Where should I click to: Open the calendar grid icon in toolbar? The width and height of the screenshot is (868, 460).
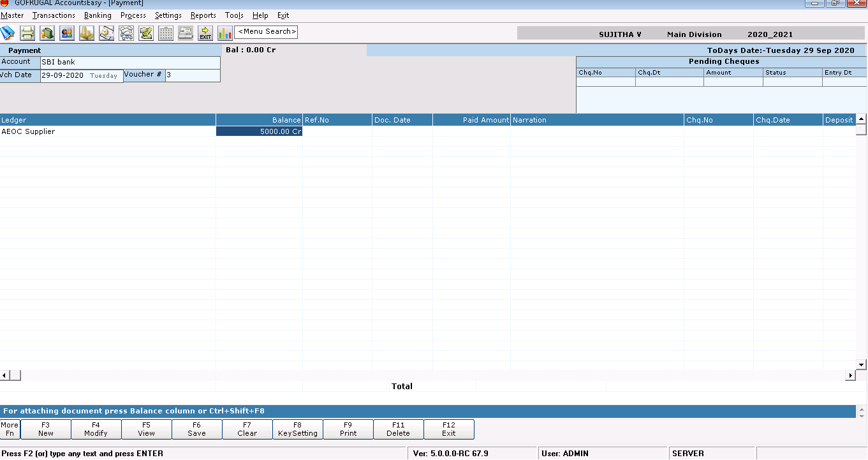[x=166, y=33]
